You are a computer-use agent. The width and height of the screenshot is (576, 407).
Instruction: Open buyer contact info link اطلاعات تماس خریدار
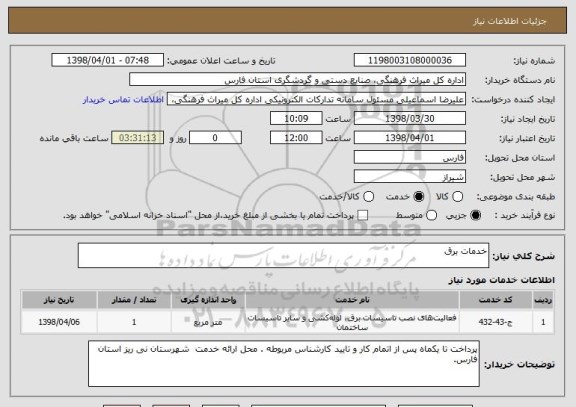click(x=123, y=100)
